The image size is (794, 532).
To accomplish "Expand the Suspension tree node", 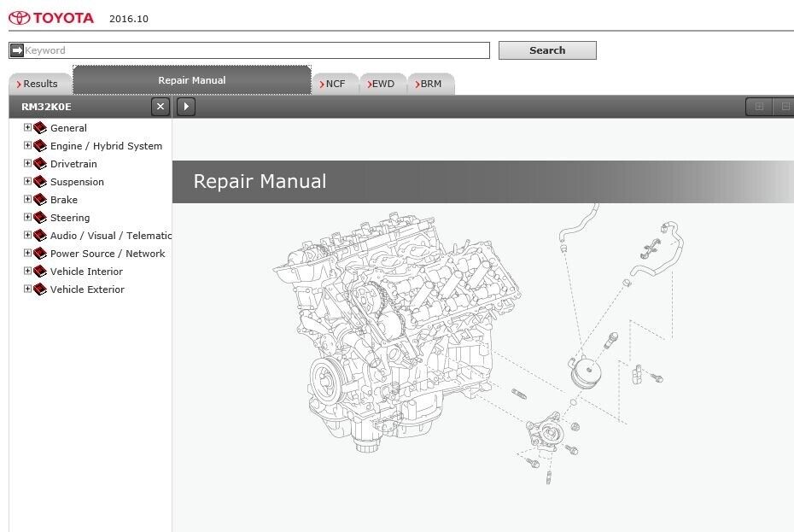I will click(x=27, y=182).
